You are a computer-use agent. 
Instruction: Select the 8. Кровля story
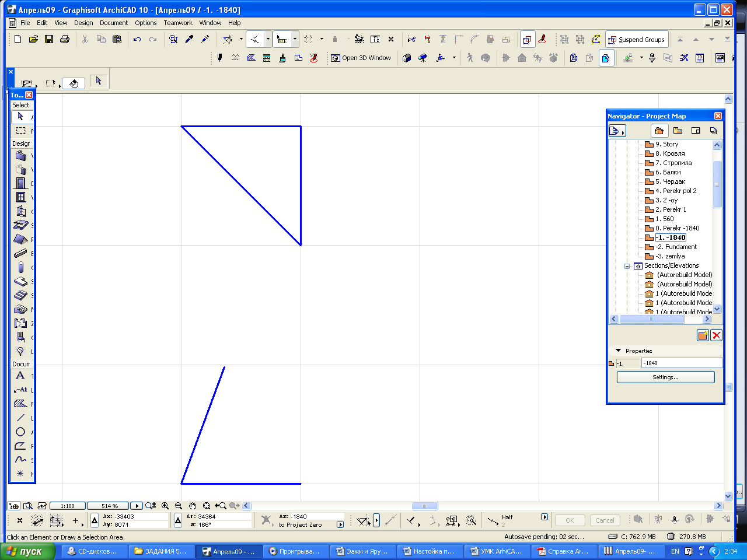point(670,153)
